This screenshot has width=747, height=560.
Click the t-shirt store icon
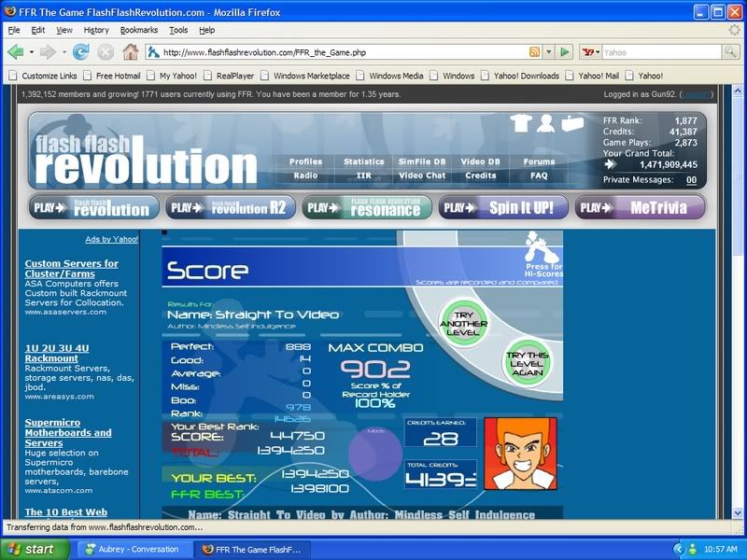click(522, 123)
